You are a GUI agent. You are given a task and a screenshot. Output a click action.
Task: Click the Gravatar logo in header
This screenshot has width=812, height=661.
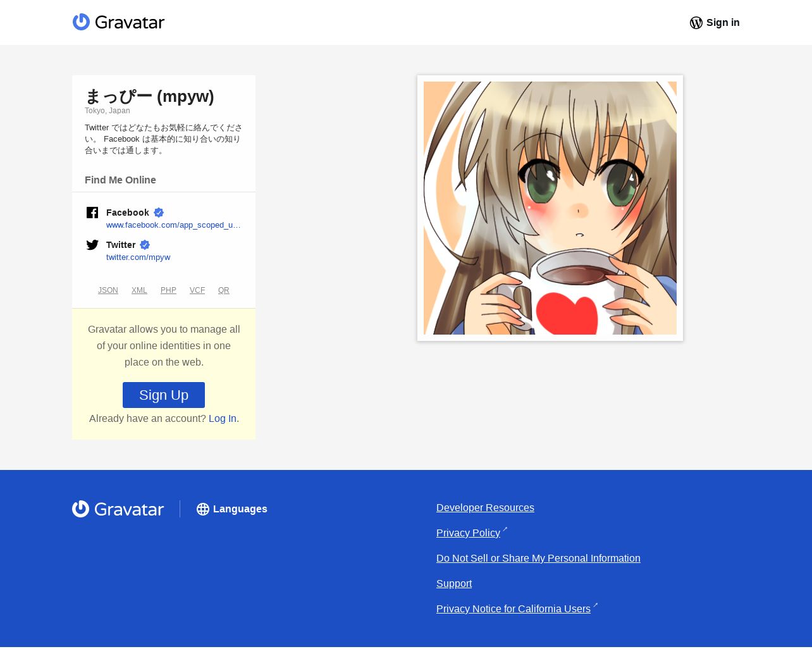pos(118,22)
